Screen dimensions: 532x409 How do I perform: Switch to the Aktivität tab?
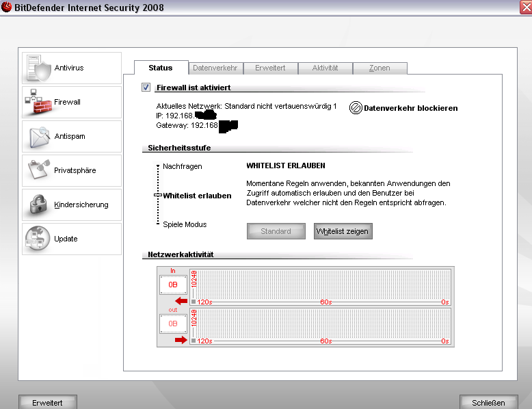point(325,68)
